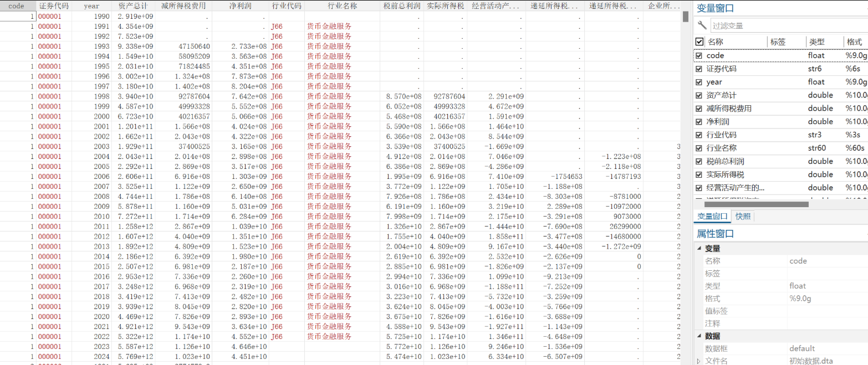Toggle the select-all variables checkbox in header
This screenshot has width=868, height=365.
[699, 42]
